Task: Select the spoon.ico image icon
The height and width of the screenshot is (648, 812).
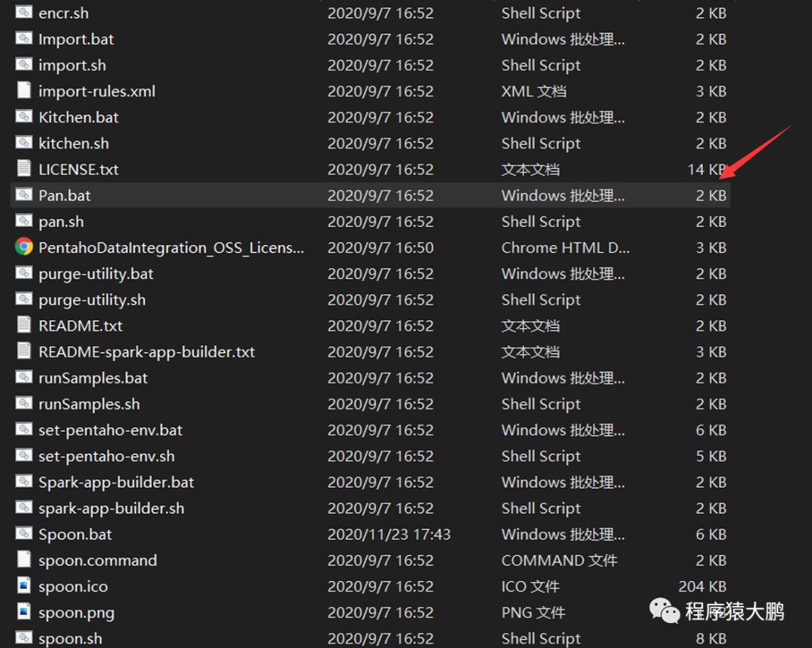Action: tap(24, 586)
